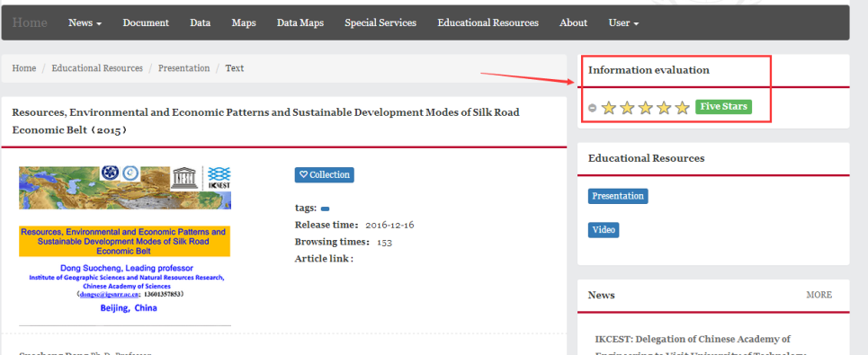Open Data Maps in the navigation bar
868x355 pixels.
pyautogui.click(x=300, y=22)
